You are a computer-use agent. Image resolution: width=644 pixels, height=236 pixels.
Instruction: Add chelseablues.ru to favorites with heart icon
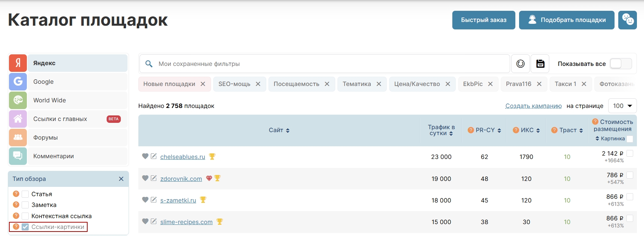145,156
